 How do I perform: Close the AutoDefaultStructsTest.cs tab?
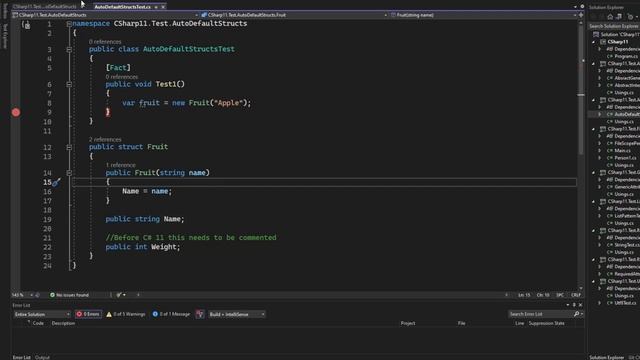(x=163, y=7)
